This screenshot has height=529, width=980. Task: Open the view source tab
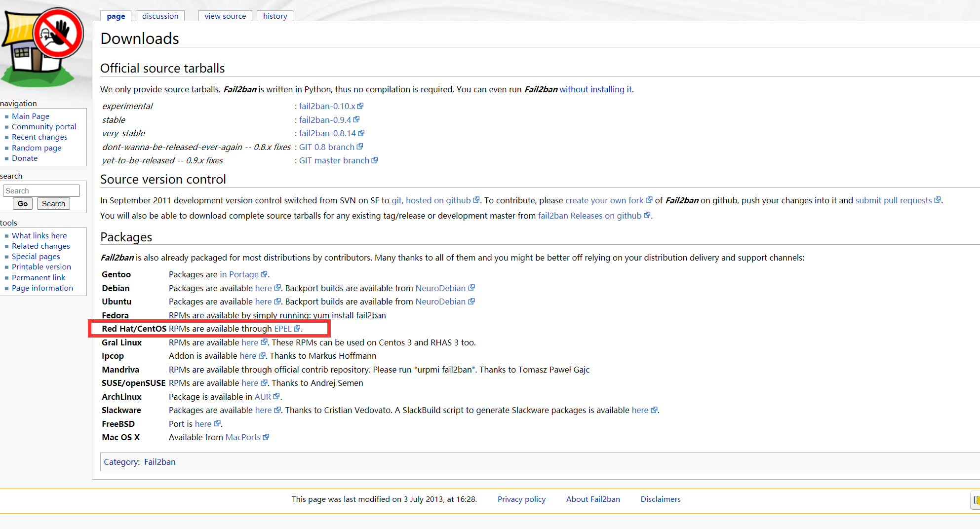point(225,16)
